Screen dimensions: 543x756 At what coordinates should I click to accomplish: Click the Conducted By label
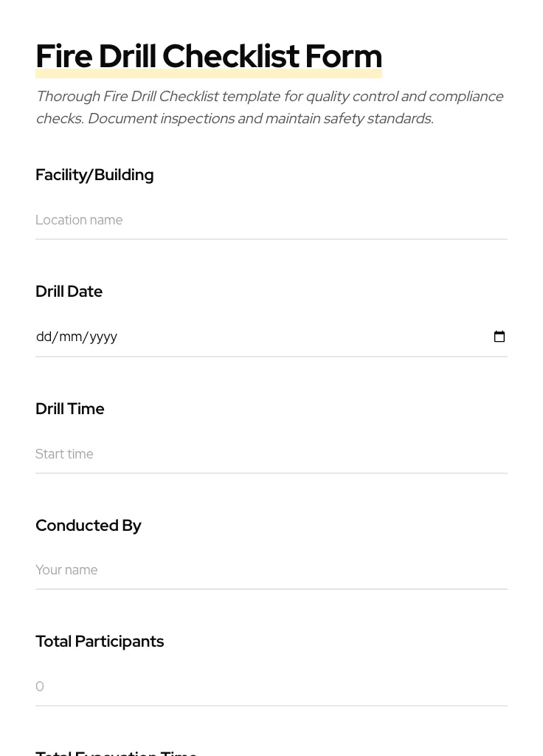(x=88, y=525)
